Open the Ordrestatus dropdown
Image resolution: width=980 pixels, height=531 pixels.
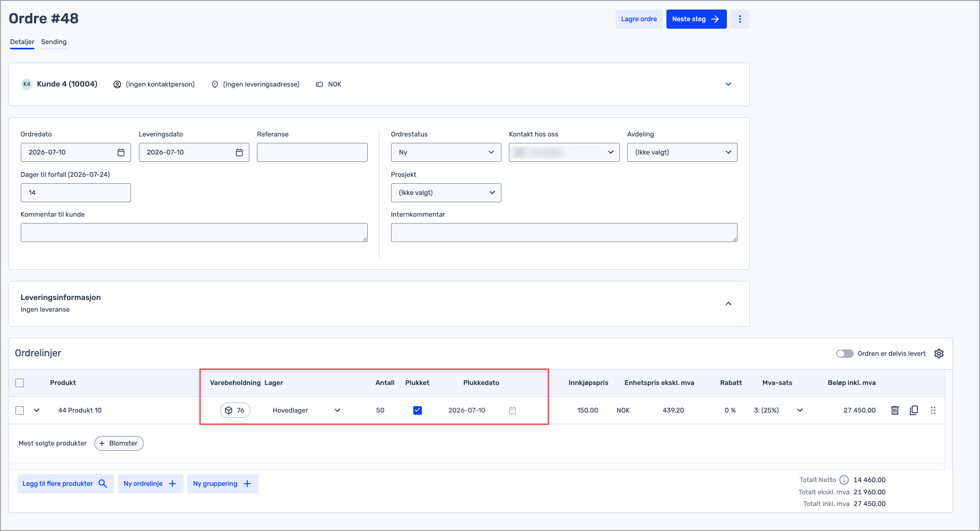tap(446, 152)
